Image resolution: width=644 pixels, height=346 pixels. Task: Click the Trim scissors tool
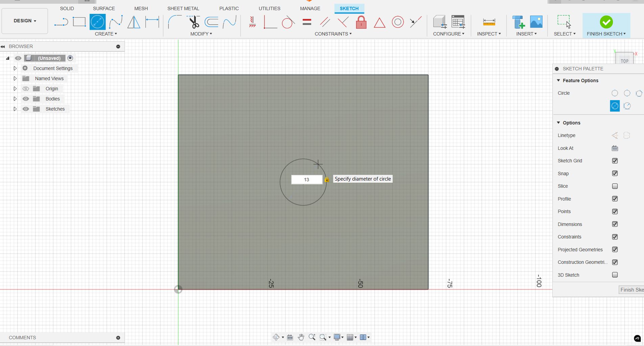(x=194, y=22)
